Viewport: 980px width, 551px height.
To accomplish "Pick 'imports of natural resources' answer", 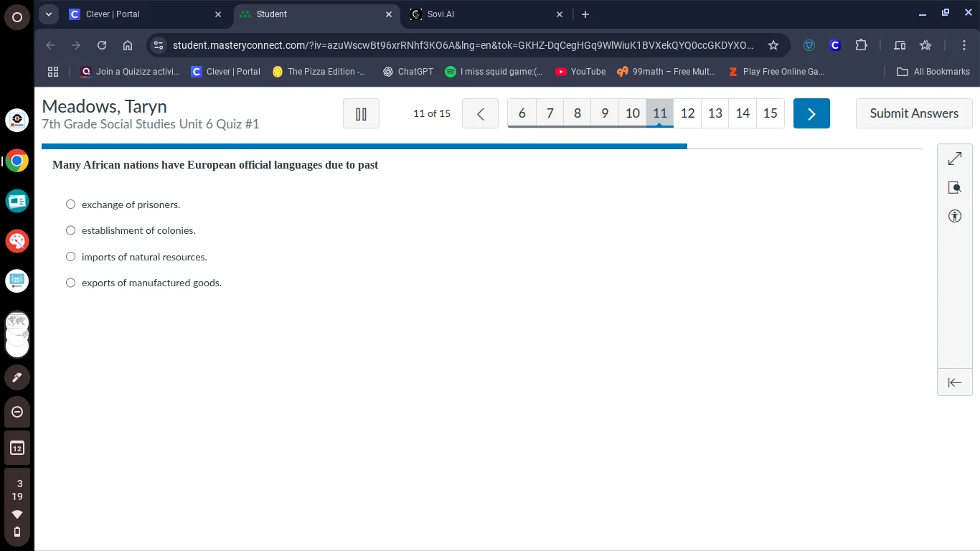I will [70, 257].
